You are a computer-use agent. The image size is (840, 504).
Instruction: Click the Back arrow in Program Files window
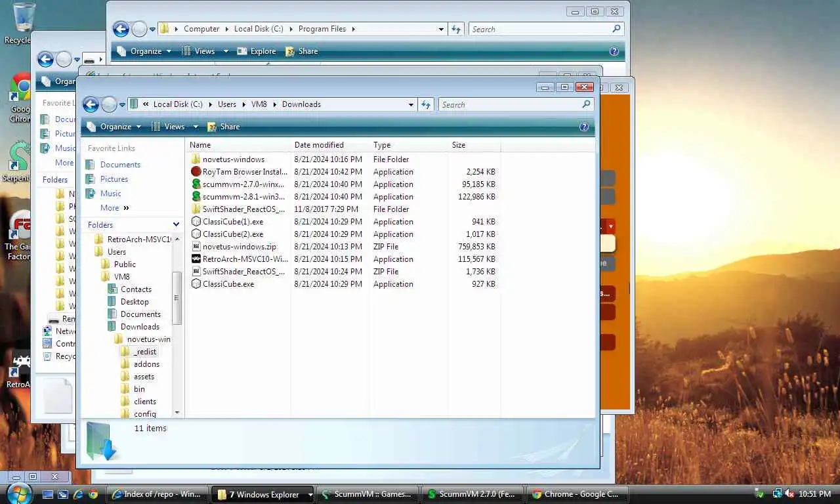click(121, 29)
